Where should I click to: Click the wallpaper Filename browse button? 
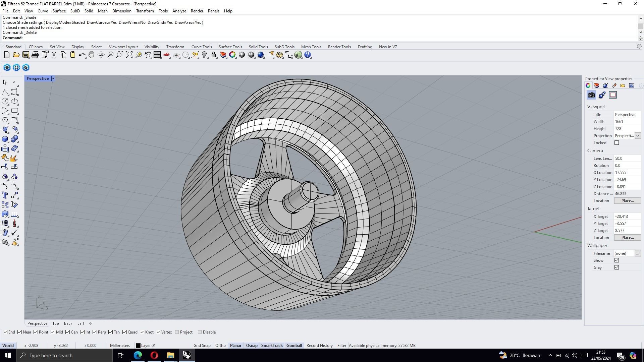click(637, 253)
